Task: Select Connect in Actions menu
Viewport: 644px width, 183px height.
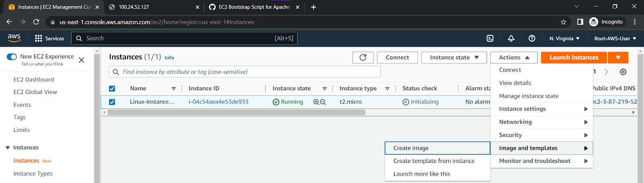Action: (x=542, y=70)
